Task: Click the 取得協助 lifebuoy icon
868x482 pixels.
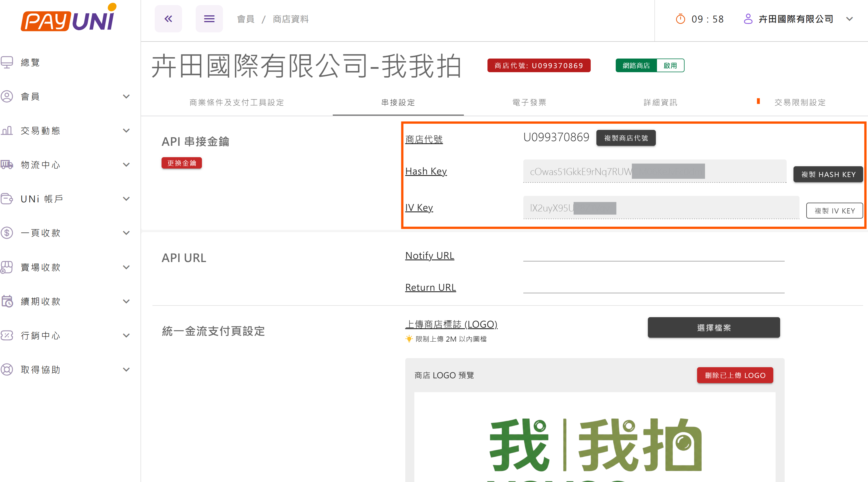Action: pyautogui.click(x=7, y=369)
